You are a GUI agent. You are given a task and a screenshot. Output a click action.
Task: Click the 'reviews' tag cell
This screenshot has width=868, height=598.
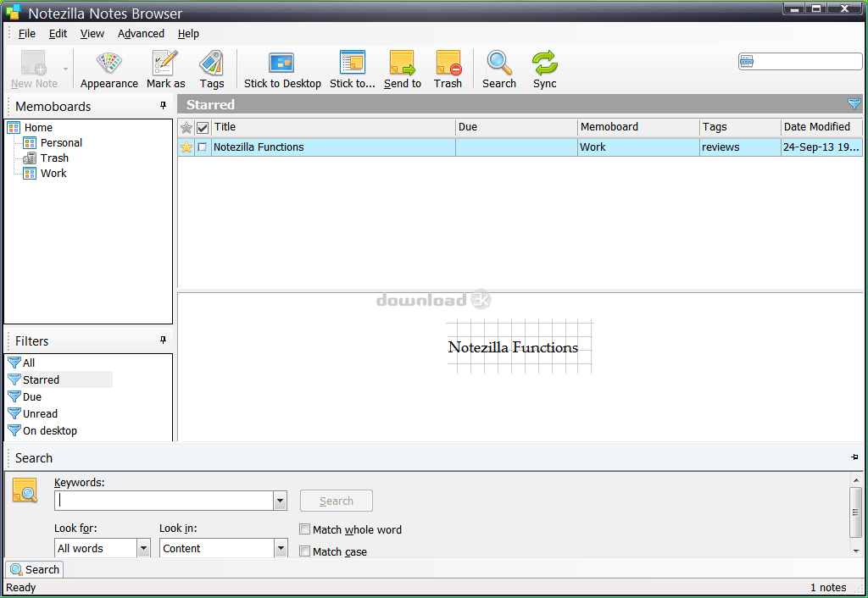click(x=740, y=147)
